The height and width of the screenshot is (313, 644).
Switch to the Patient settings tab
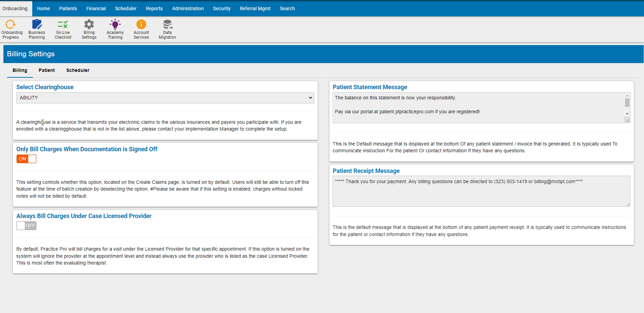click(46, 70)
